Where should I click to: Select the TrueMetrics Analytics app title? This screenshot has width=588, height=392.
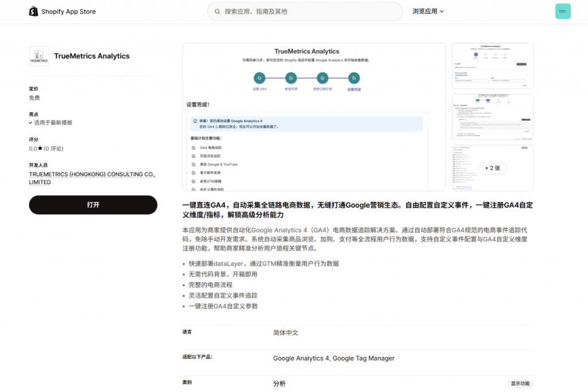pos(92,56)
